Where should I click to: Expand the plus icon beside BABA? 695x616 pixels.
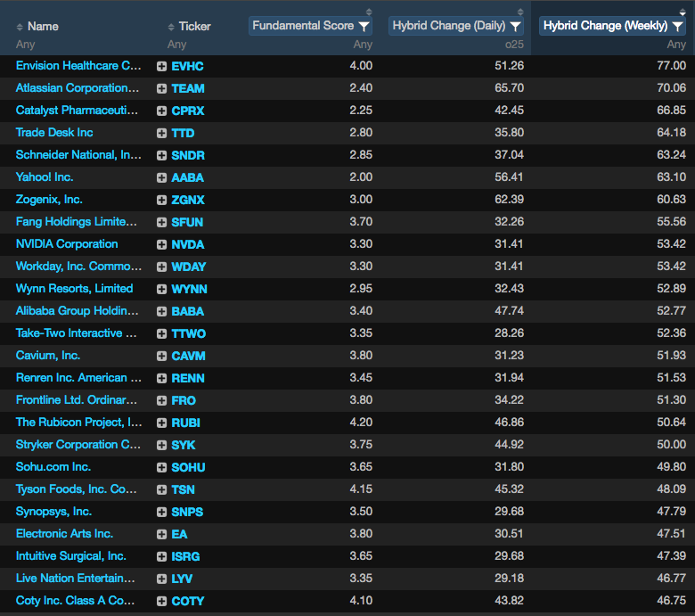click(162, 311)
